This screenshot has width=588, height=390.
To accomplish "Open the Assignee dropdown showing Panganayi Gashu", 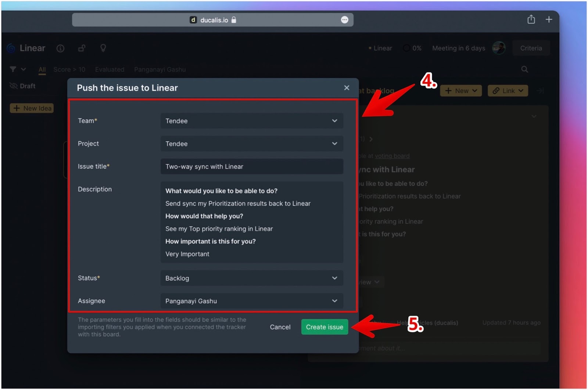I will click(252, 301).
